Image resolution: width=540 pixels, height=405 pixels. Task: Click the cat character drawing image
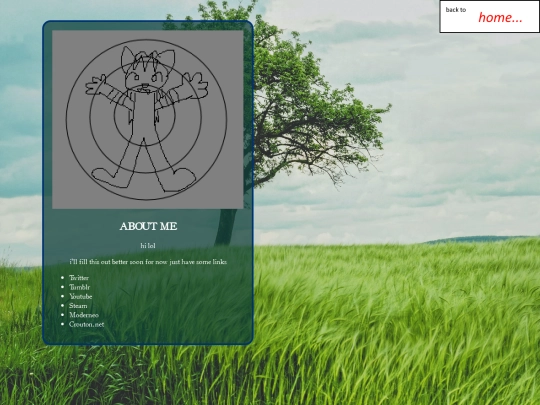[148, 120]
